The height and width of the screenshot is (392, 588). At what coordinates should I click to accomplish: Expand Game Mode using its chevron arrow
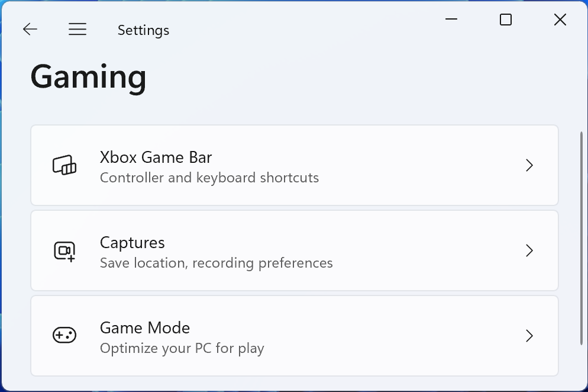tap(529, 336)
